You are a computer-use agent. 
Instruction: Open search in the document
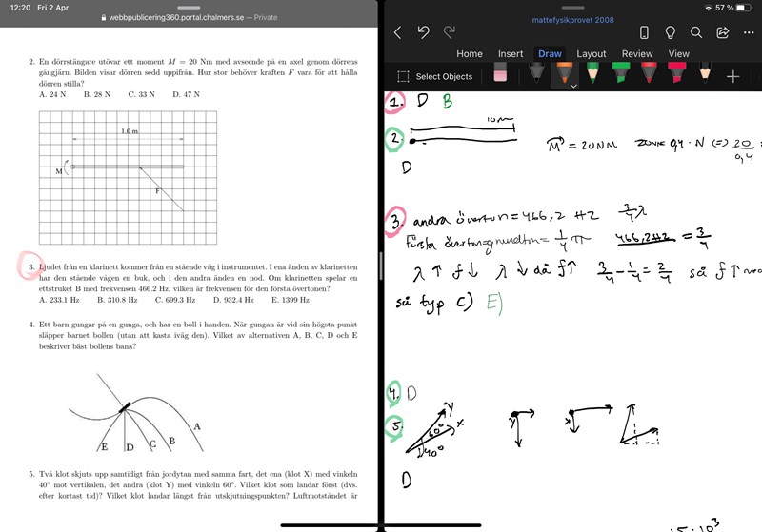[696, 32]
